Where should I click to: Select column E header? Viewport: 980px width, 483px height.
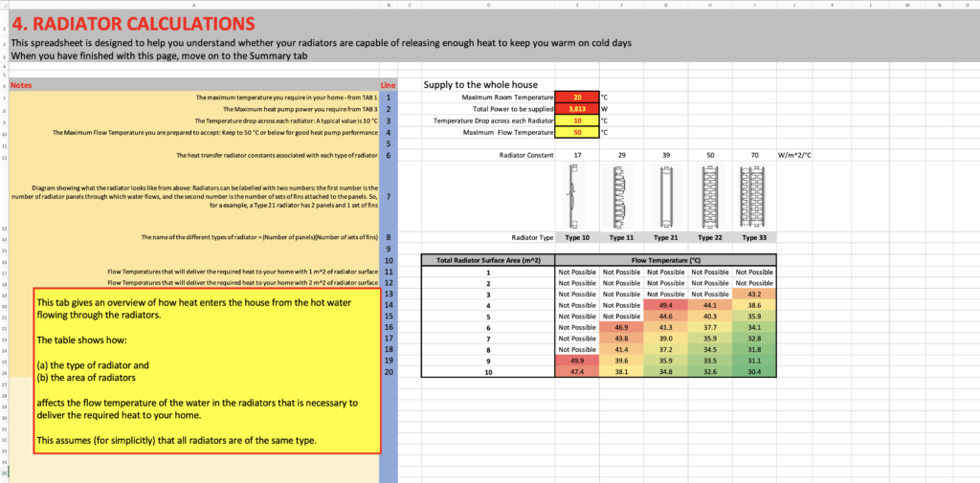pyautogui.click(x=576, y=5)
